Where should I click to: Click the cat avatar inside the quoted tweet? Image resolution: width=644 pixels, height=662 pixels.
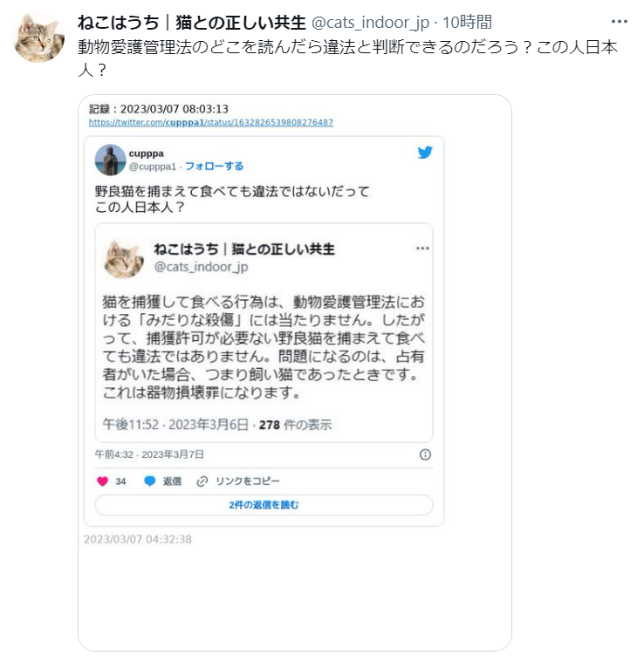pyautogui.click(x=124, y=259)
